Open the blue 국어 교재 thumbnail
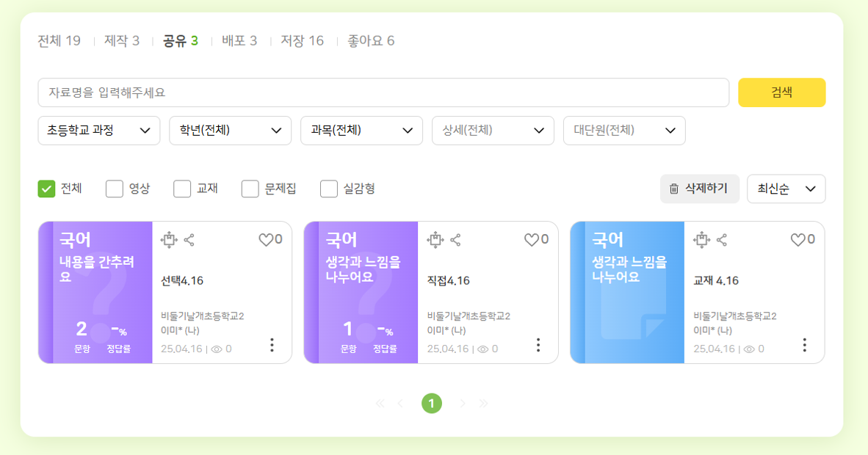Image resolution: width=868 pixels, height=455 pixels. pos(627,292)
